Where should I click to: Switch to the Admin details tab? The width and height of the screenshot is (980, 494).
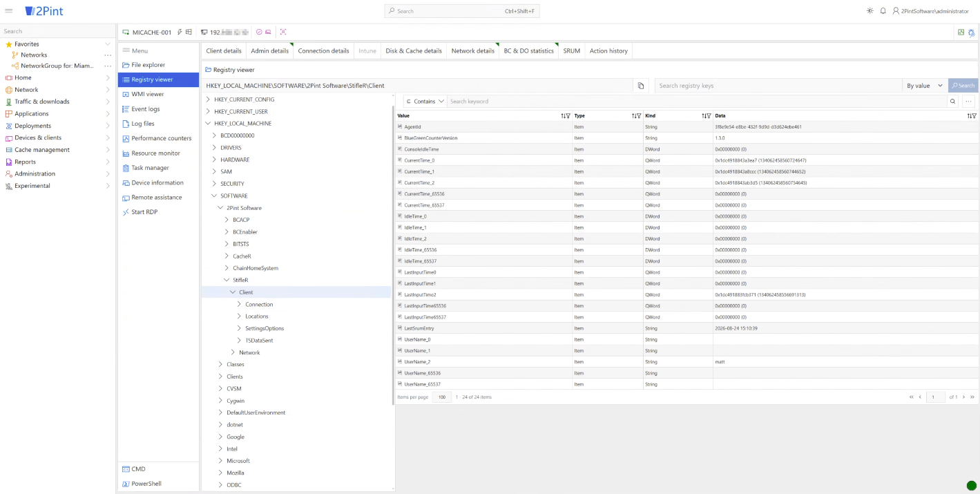[270, 51]
